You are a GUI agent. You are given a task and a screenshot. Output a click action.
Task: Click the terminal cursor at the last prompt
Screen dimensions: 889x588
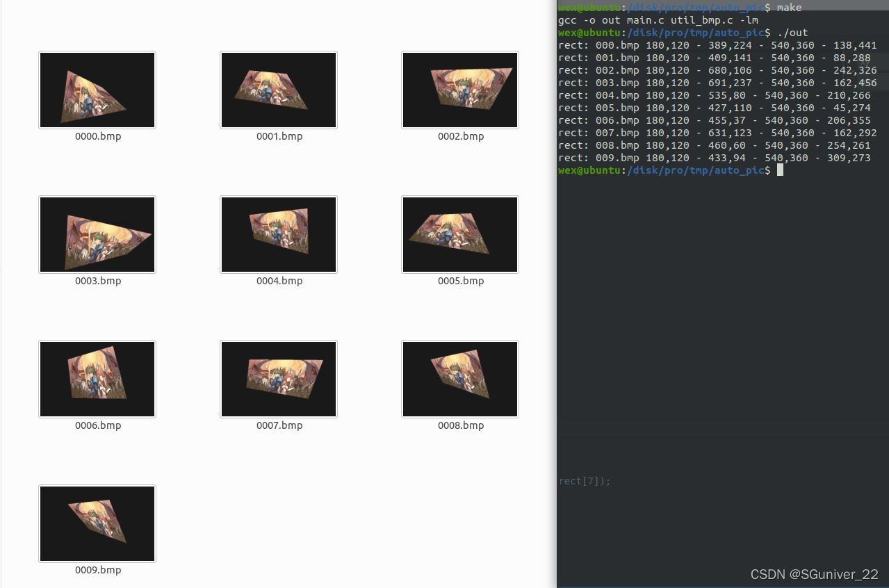point(780,170)
